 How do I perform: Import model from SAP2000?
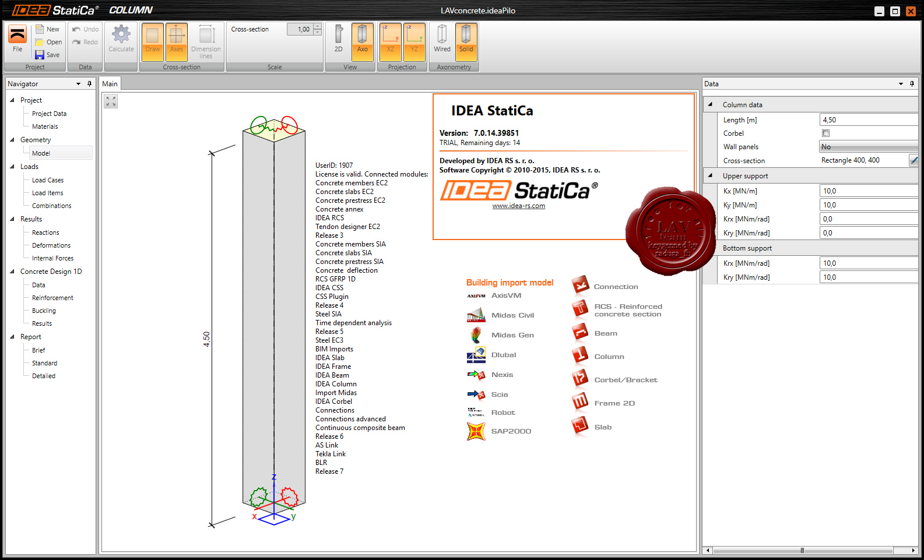(500, 431)
